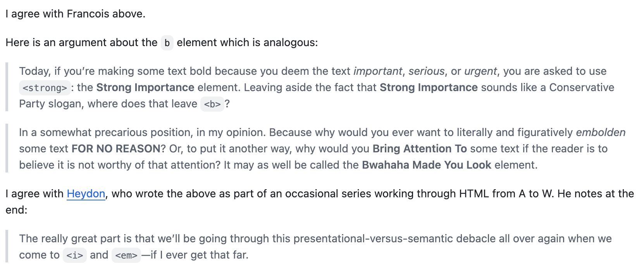Click the "<b>" code snippet before question mark
Viewport: 644px width, 276px height.
point(212,104)
